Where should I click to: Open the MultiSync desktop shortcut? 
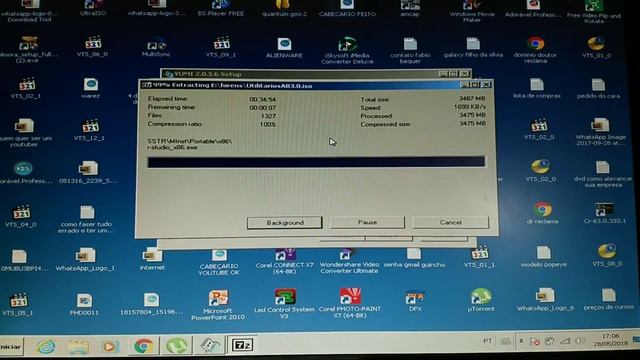156,48
